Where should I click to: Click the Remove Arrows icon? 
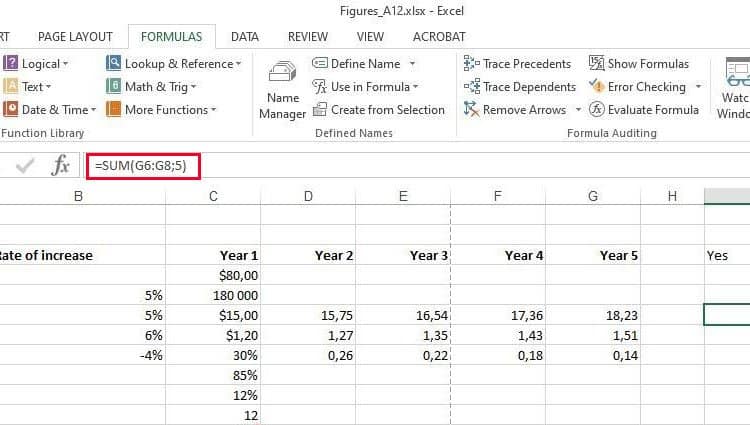(472, 109)
